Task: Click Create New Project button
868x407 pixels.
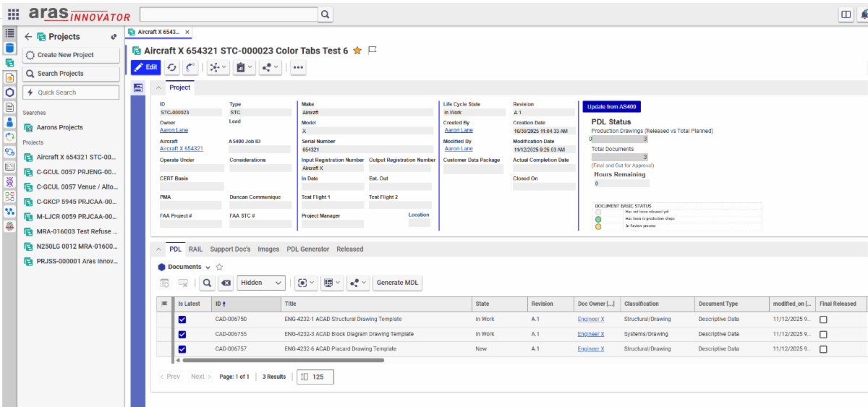Action: click(x=72, y=55)
